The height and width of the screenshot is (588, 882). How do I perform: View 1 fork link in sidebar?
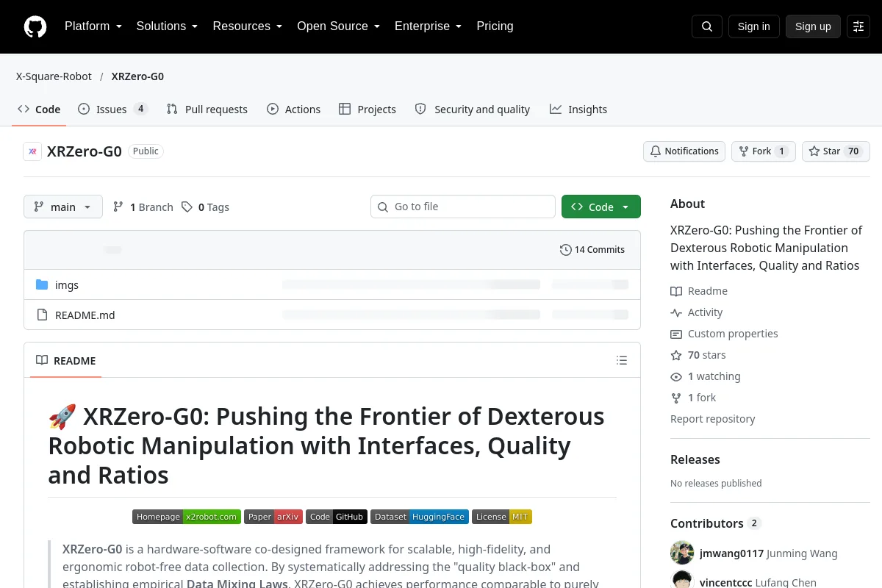(x=693, y=398)
